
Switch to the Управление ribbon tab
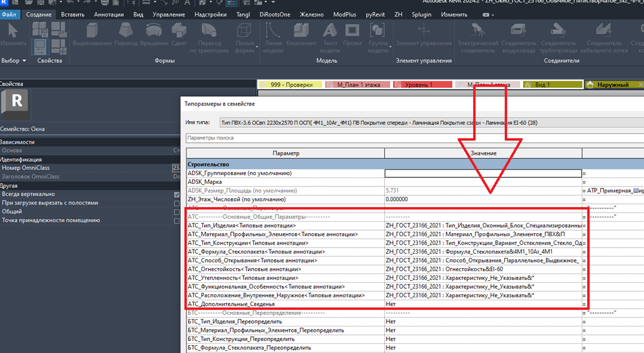click(168, 15)
